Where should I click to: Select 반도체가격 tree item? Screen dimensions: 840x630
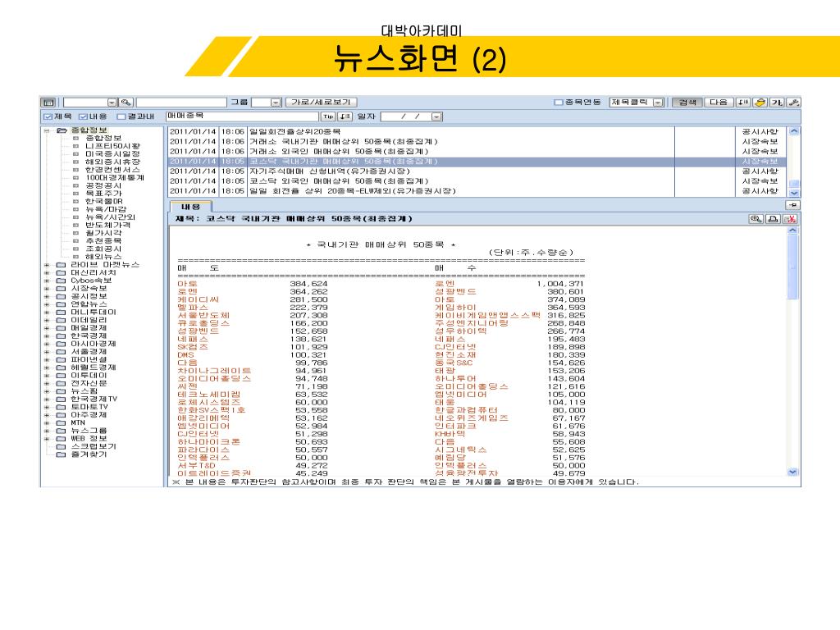tap(107, 225)
